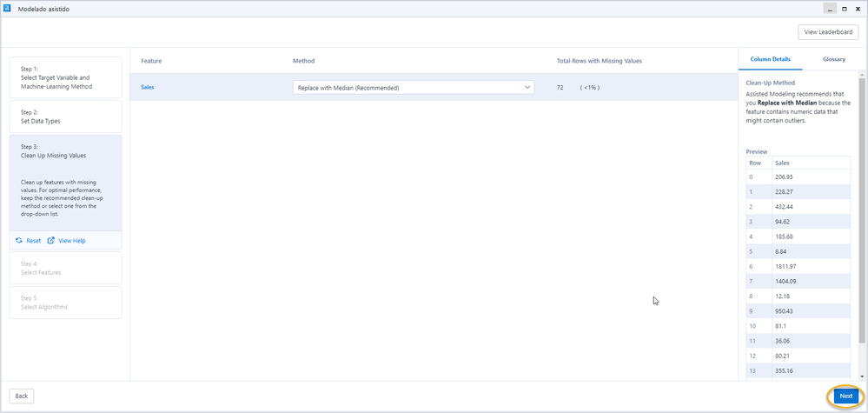868x413 pixels.
Task: Click preview value 36.06
Action: (x=781, y=341)
